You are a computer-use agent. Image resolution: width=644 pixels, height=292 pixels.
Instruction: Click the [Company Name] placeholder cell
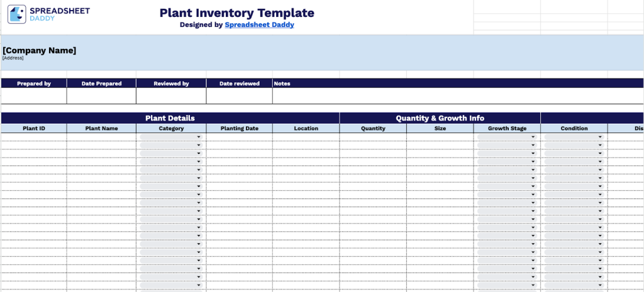[x=40, y=50]
